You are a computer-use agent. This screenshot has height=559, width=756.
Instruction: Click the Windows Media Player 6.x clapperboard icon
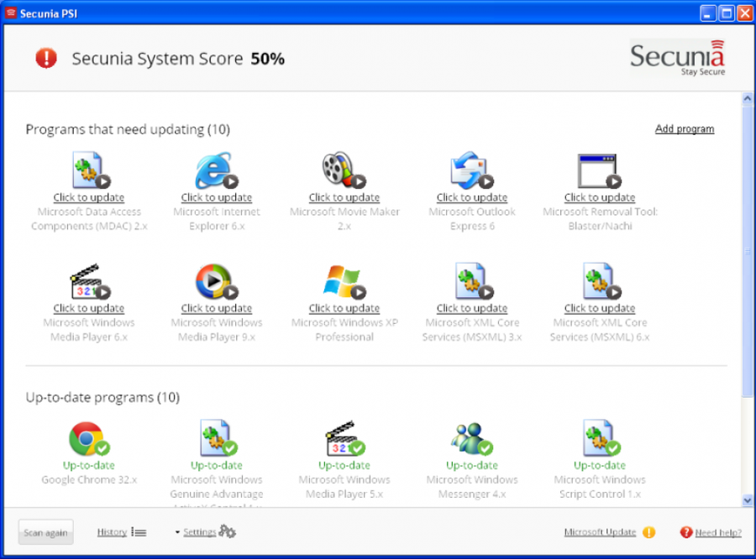coord(90,281)
